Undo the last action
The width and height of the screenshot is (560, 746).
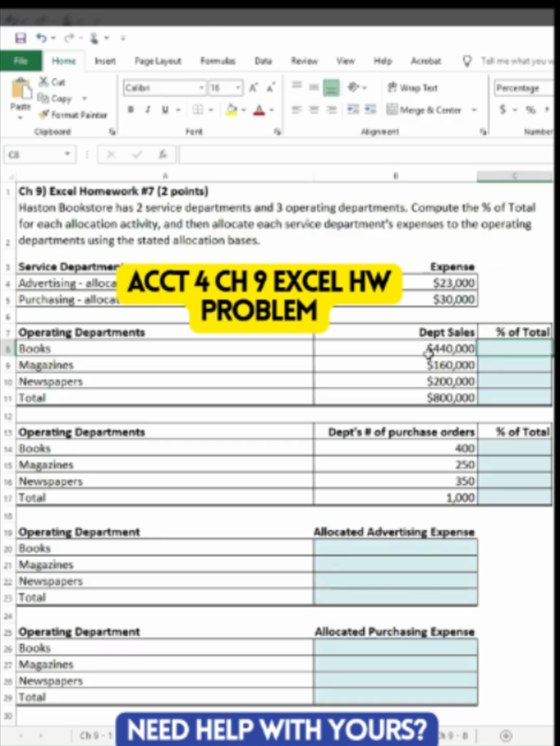[41, 38]
